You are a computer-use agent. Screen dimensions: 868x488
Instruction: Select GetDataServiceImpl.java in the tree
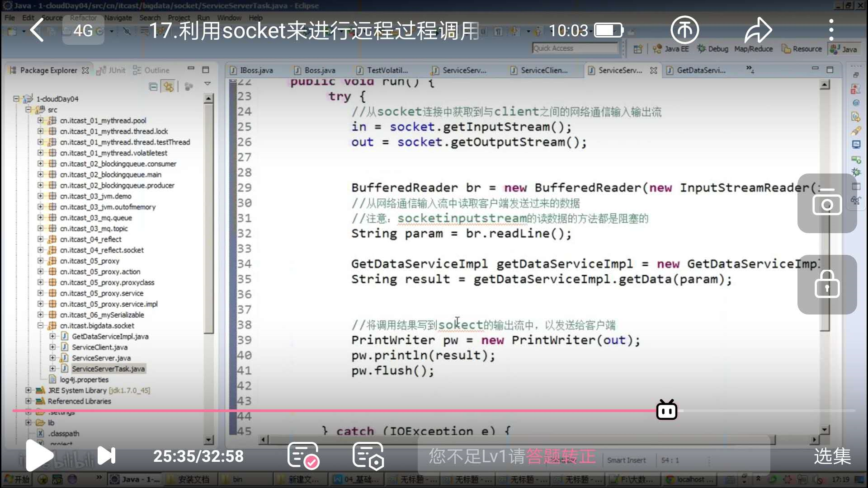coord(110,336)
